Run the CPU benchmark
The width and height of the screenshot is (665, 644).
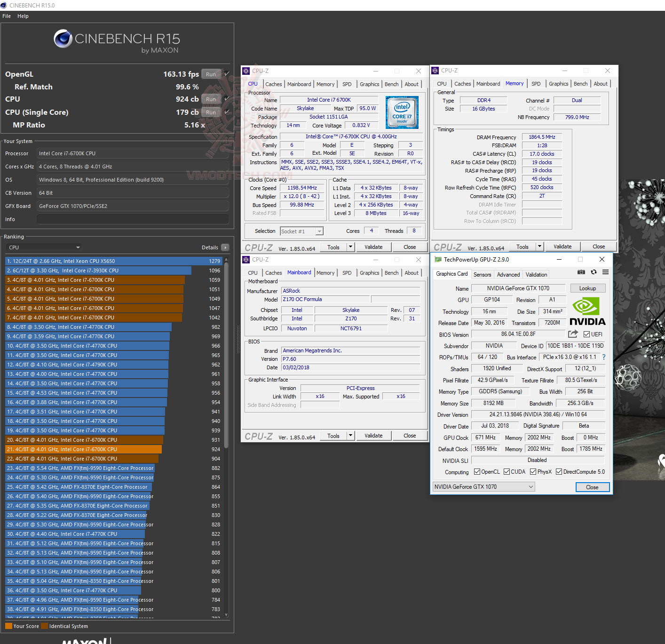[211, 99]
